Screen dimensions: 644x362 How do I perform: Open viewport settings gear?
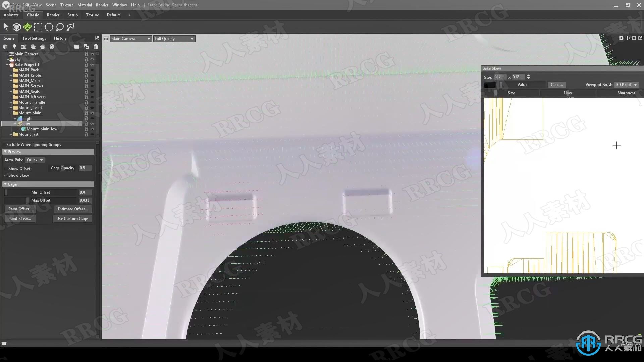(621, 38)
